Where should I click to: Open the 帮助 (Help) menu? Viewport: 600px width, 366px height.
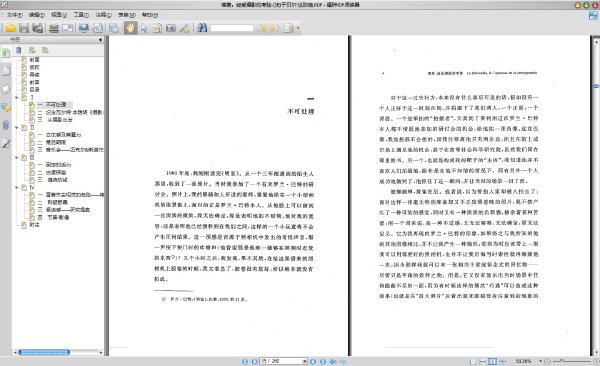pyautogui.click(x=150, y=15)
